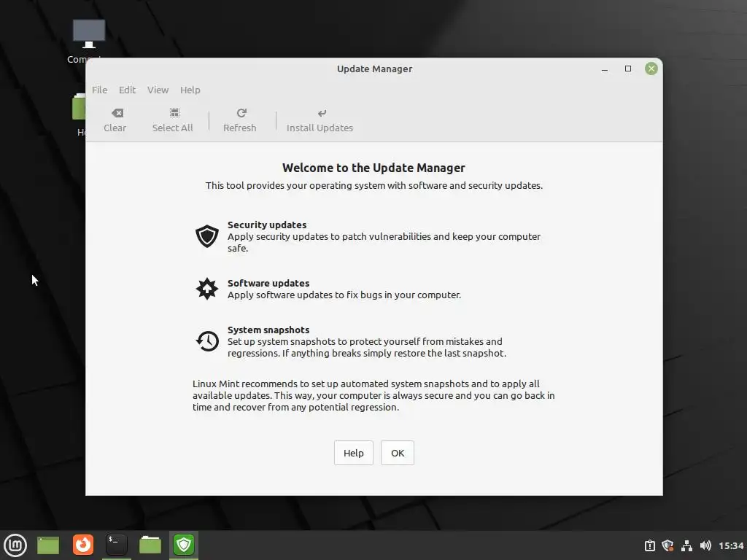Click the clock showing 15:34
The image size is (747, 560).
(731, 545)
